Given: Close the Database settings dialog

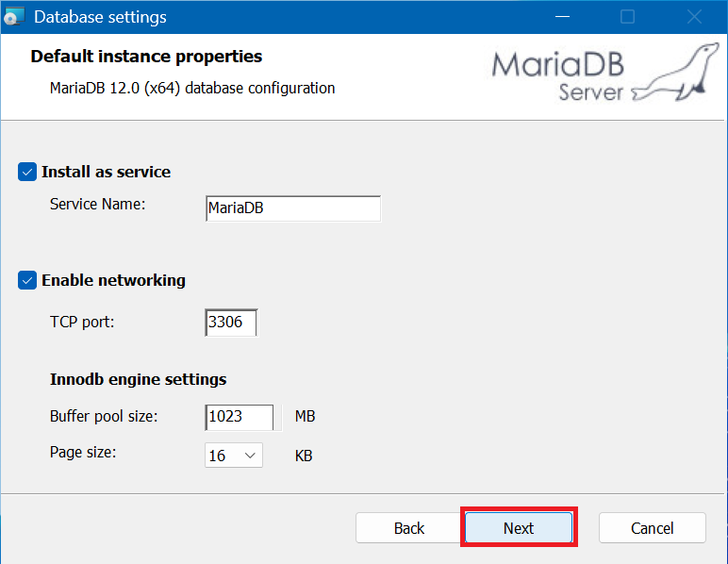Looking at the screenshot, I should pos(694,17).
